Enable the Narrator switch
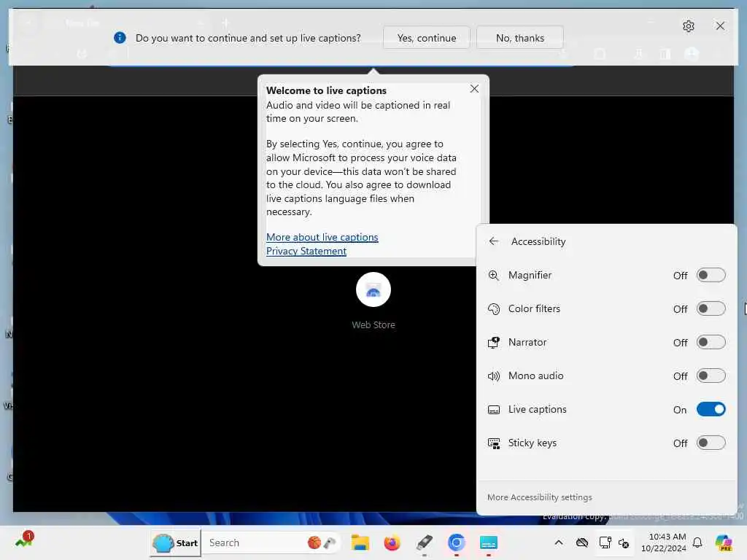Screen dimensions: 747x560 coord(711,343)
